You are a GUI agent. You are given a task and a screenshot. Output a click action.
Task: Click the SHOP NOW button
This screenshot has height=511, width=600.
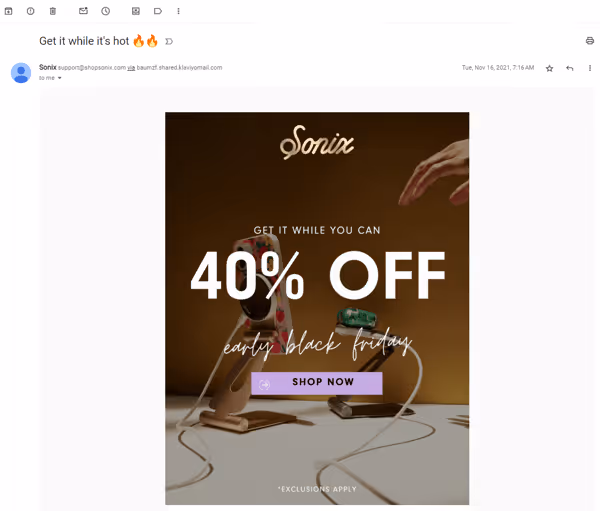click(316, 383)
